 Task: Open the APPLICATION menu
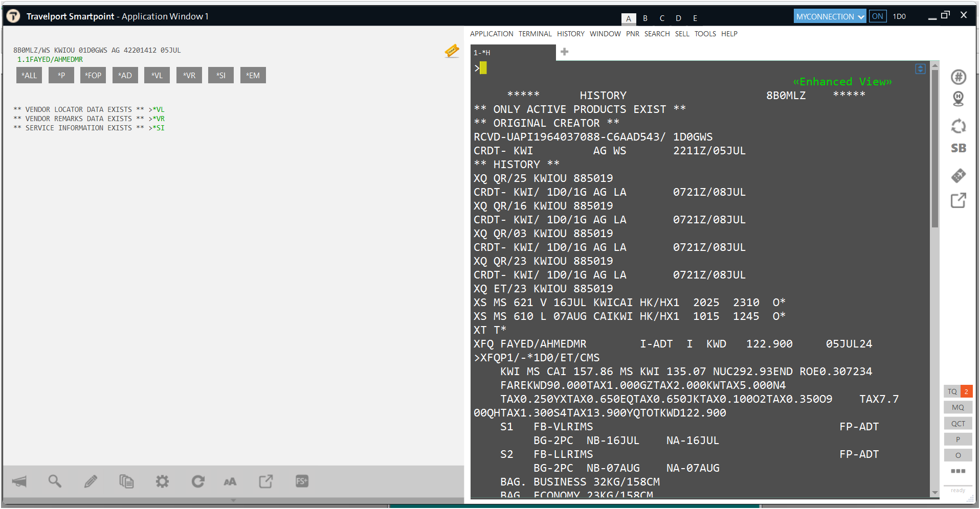click(x=492, y=34)
